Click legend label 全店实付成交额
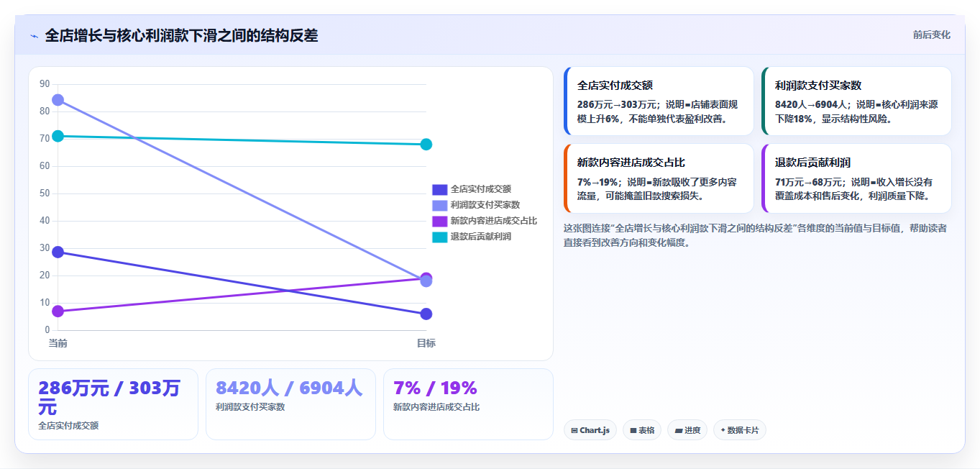The image size is (980, 469). 480,189
